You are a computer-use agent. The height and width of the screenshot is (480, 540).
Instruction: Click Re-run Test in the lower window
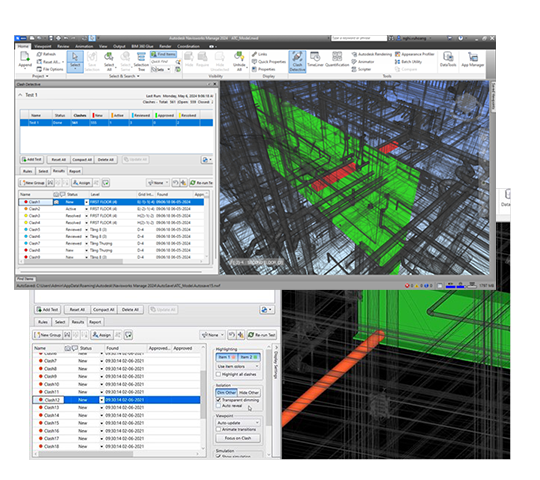tap(262, 335)
